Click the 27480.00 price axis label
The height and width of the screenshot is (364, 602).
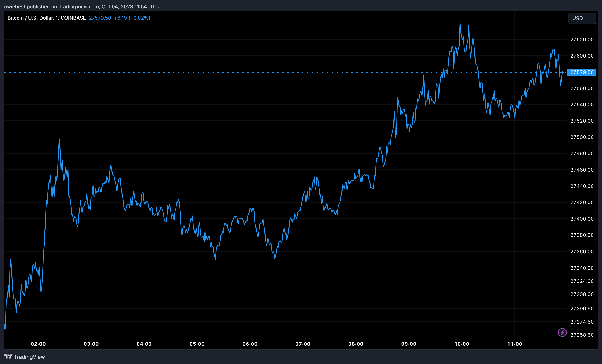pyautogui.click(x=582, y=153)
